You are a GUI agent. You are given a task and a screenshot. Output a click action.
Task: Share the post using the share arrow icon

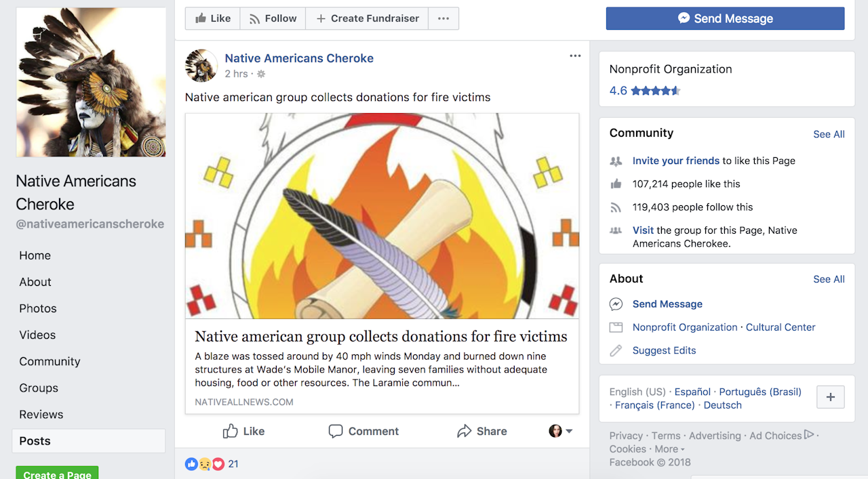[465, 431]
